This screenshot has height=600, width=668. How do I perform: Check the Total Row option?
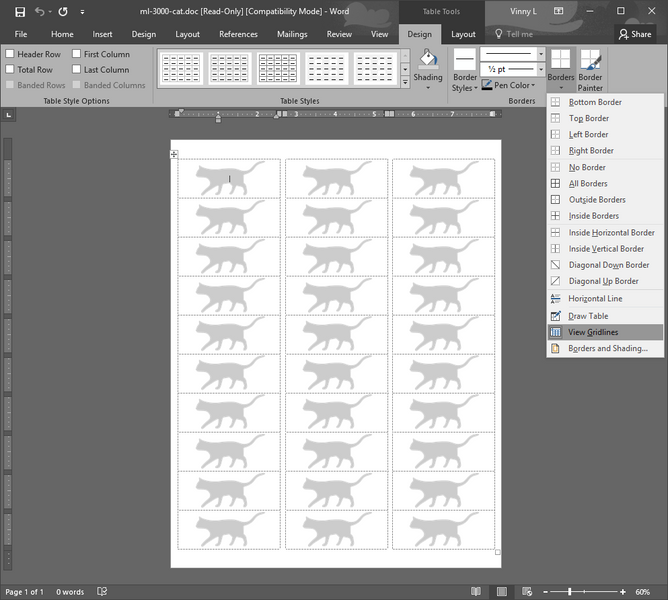[10, 70]
